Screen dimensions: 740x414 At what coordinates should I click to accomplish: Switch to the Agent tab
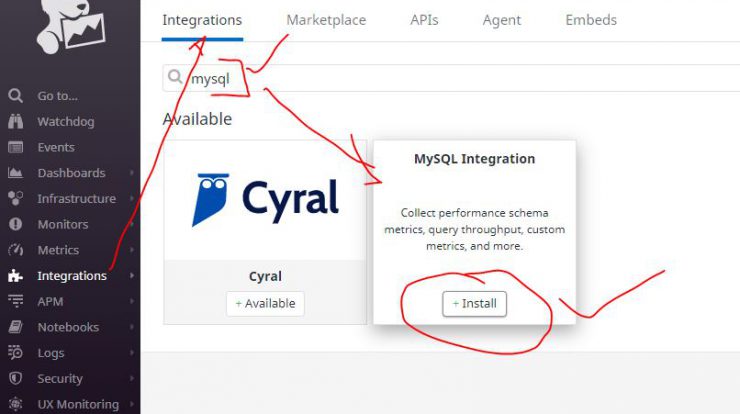coord(502,20)
